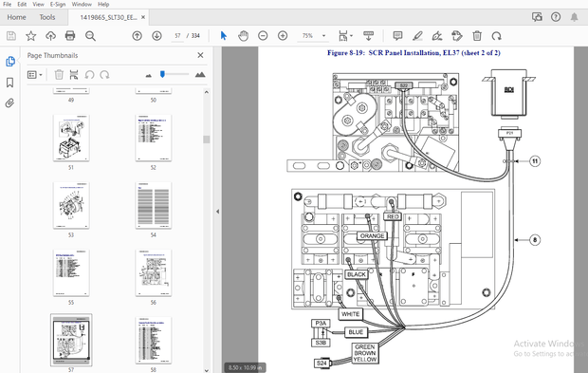Select the highlighted page 57 thumbnail

point(71,341)
